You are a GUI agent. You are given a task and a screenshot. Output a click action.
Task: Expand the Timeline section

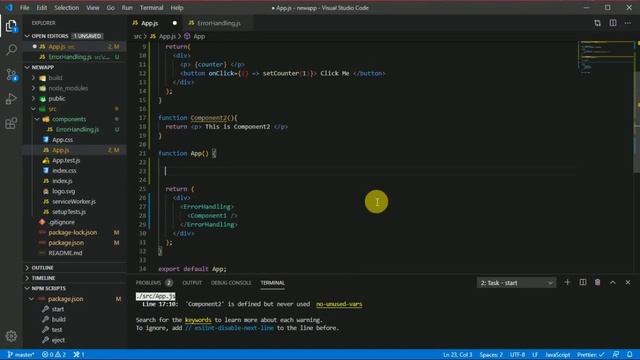click(43, 278)
